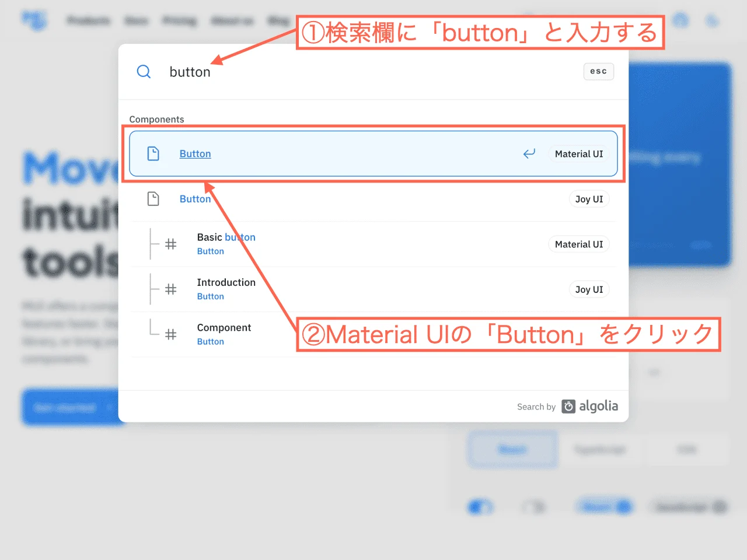This screenshot has height=560, width=747.
Task: Select the Pricing menu item
Action: (x=179, y=21)
